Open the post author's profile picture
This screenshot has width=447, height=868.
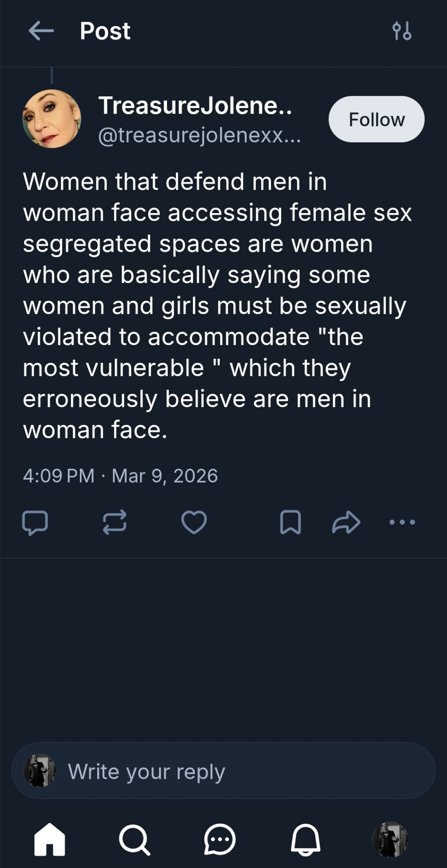52,119
